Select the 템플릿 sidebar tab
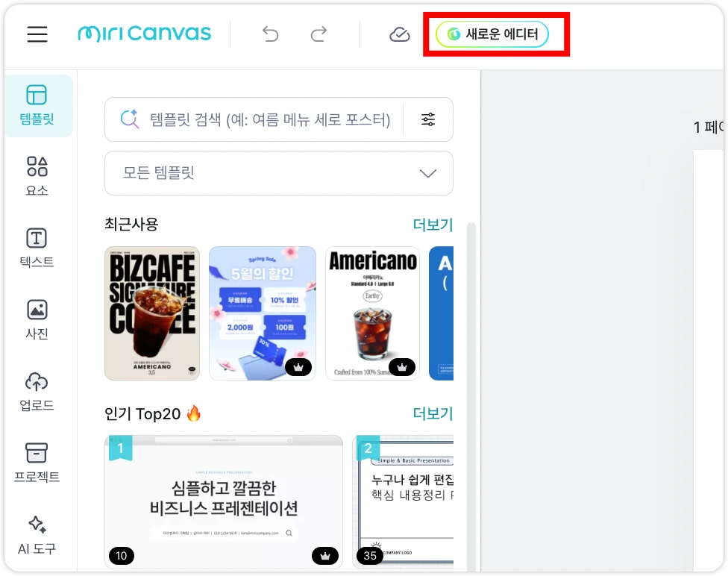Screen dimensions: 728x576 coord(37,105)
